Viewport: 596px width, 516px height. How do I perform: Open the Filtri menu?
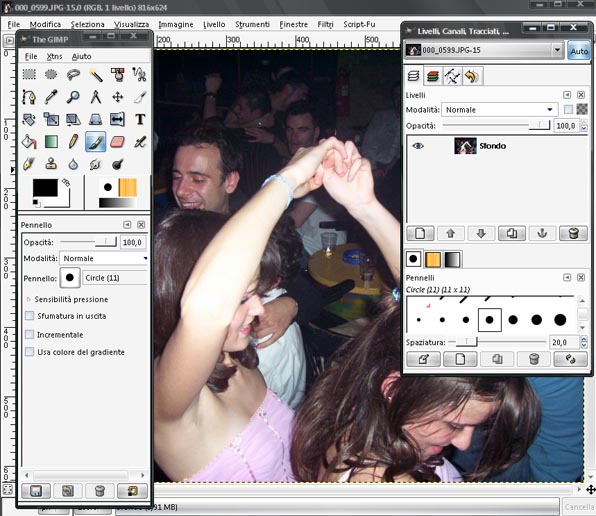tap(325, 24)
